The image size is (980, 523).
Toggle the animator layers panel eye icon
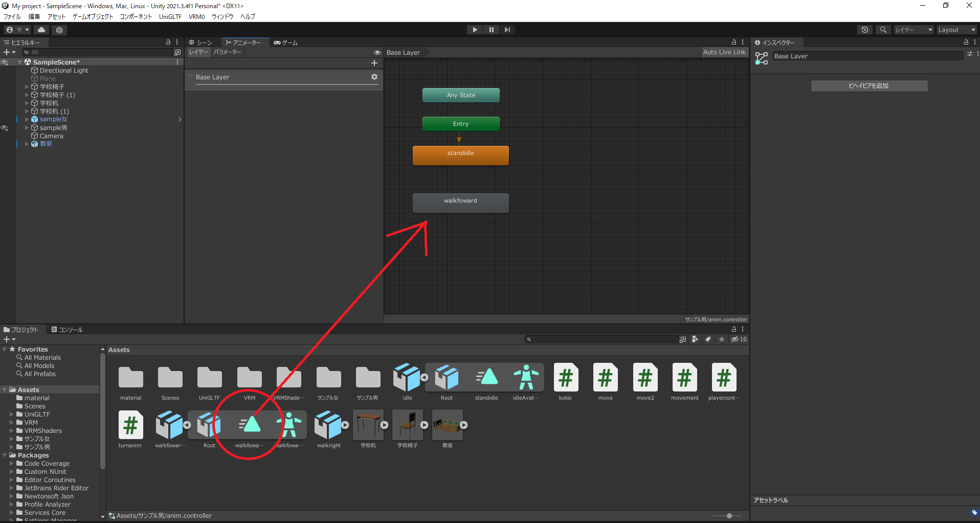(377, 52)
